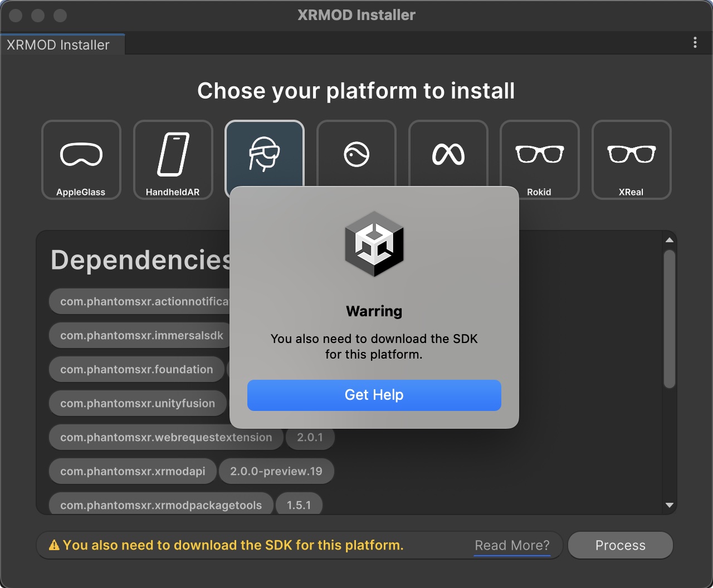Switch to the XRMOD Installer tab

pos(62,45)
